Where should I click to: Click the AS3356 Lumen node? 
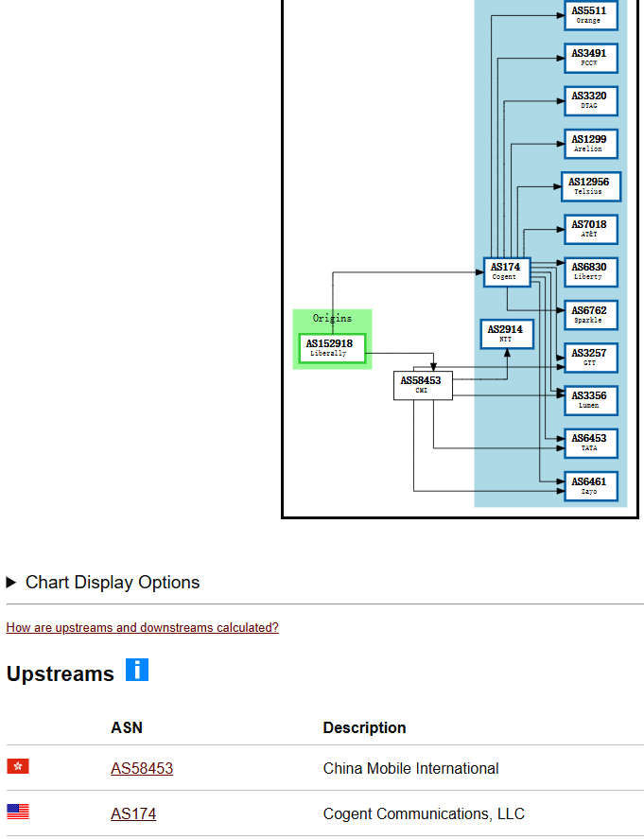pos(590,400)
